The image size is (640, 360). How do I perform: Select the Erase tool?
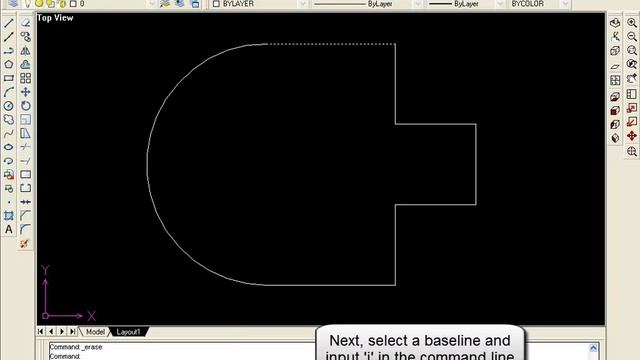point(25,23)
